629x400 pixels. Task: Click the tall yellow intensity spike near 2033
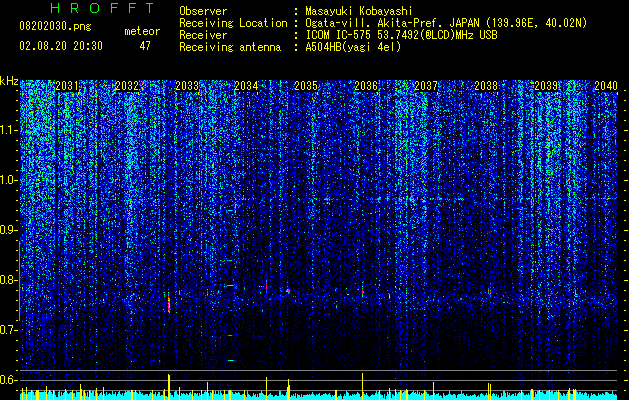(x=169, y=387)
